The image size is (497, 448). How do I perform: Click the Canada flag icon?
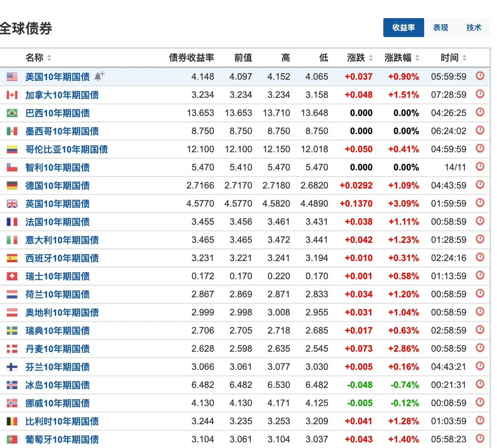pos(12,95)
